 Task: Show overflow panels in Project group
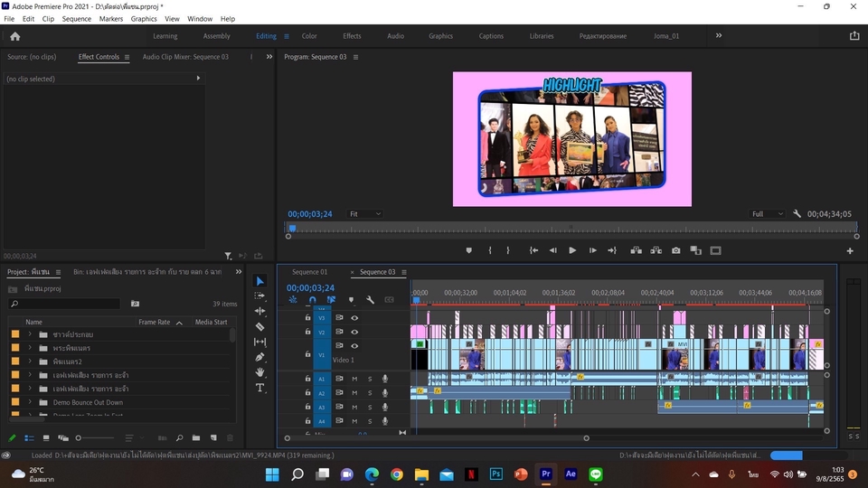[x=239, y=272]
